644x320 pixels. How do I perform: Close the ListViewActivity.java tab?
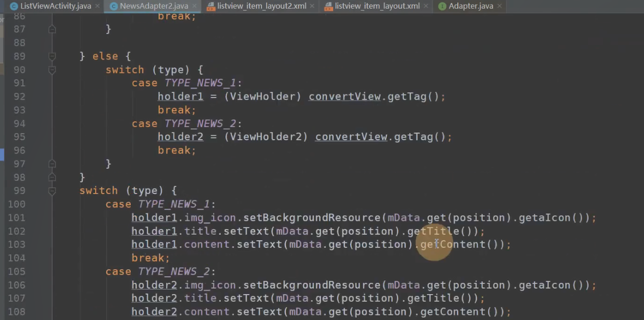(x=97, y=6)
